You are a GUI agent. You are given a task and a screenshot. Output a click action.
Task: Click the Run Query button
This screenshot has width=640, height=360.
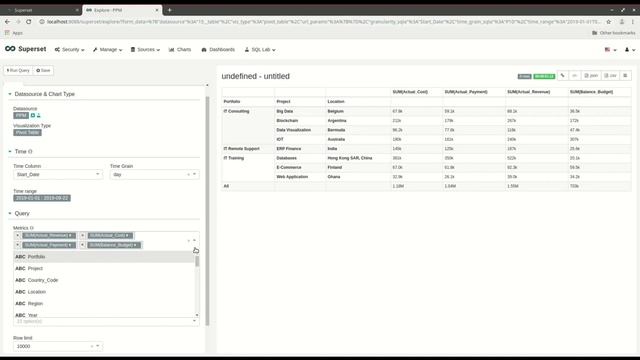pyautogui.click(x=18, y=71)
